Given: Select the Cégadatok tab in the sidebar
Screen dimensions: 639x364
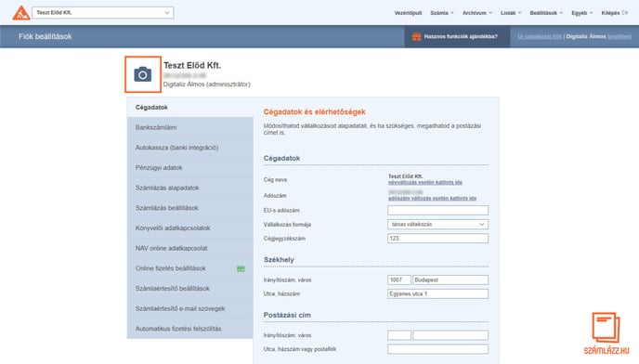Looking at the screenshot, I should (189, 107).
